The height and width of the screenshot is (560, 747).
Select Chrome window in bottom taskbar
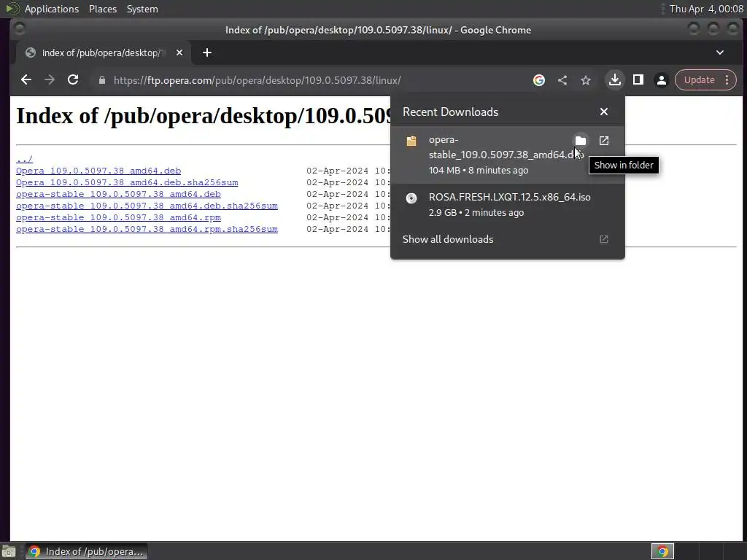(86, 551)
